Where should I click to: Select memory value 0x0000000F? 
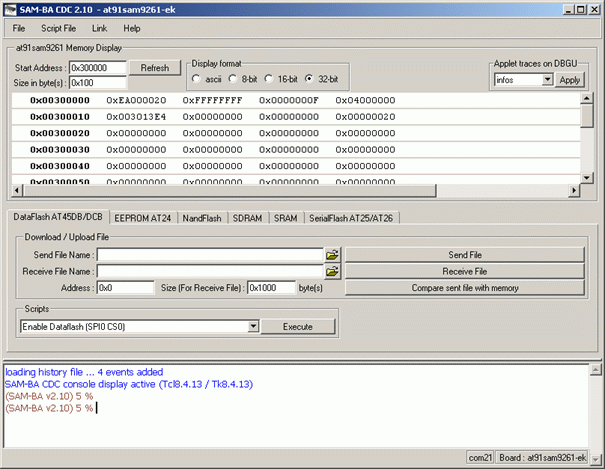[289, 100]
